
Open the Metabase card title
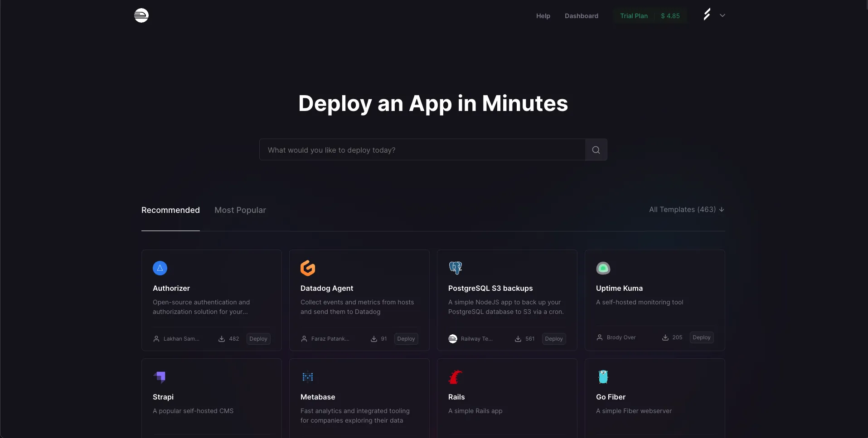click(318, 397)
